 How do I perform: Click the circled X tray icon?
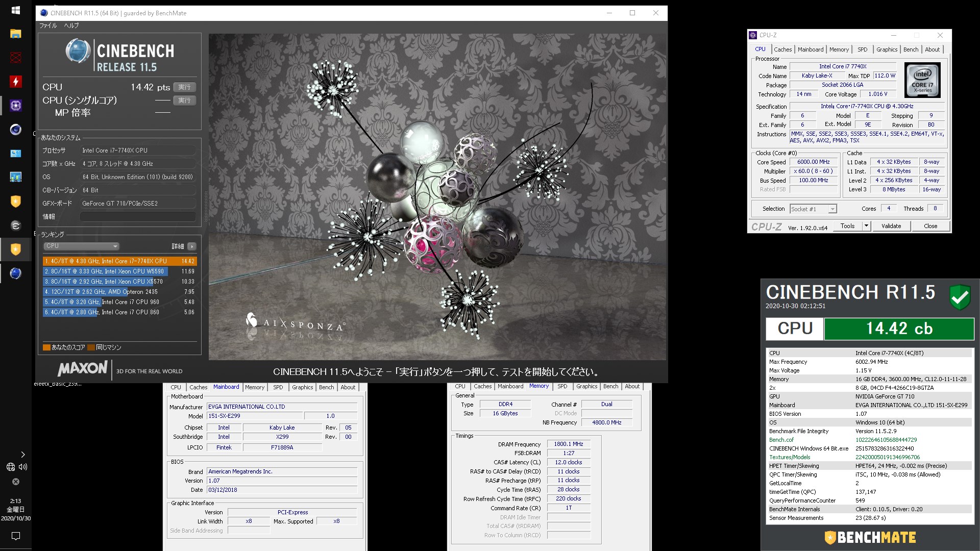coord(16,482)
